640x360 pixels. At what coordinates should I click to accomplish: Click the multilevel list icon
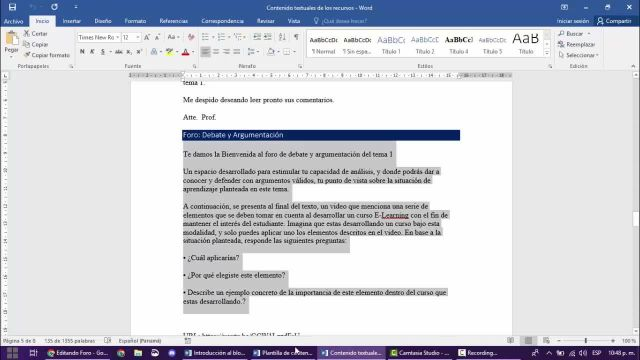[x=238, y=37]
